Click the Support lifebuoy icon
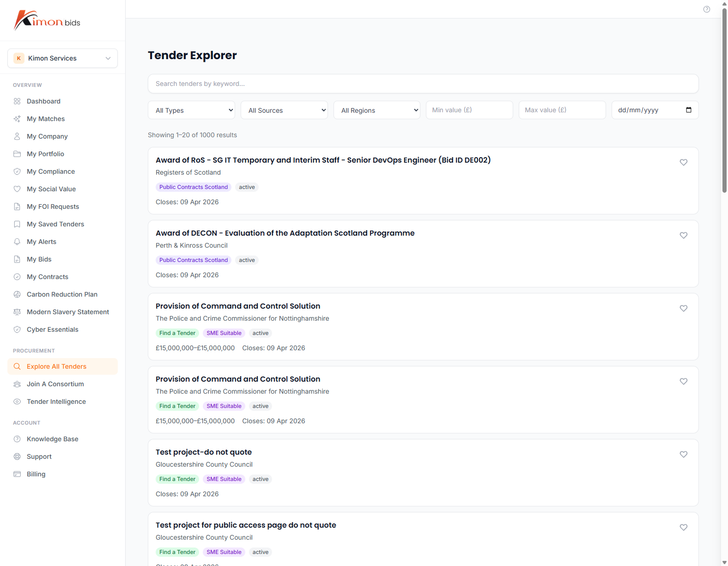The image size is (728, 566). [x=17, y=456]
